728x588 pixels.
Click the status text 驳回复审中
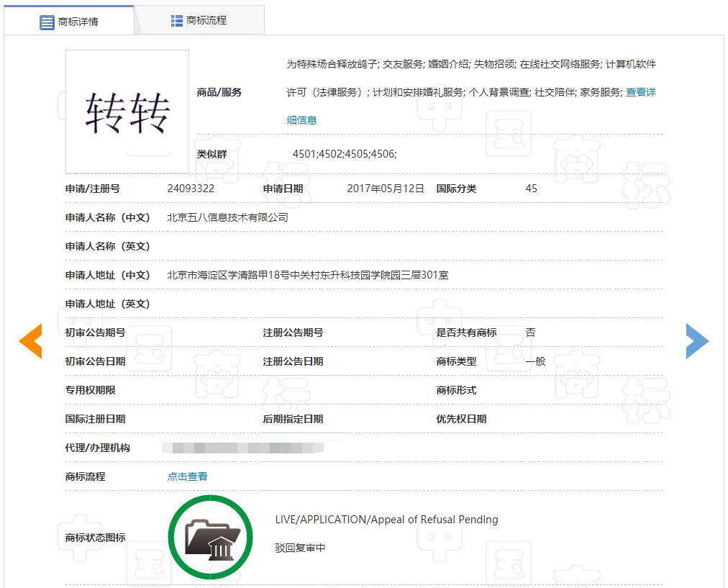point(300,548)
